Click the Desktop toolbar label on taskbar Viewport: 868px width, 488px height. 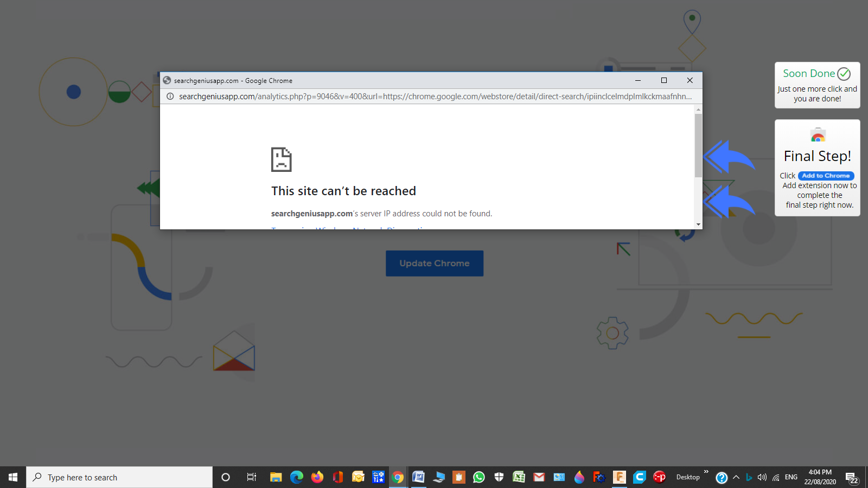pos(688,477)
